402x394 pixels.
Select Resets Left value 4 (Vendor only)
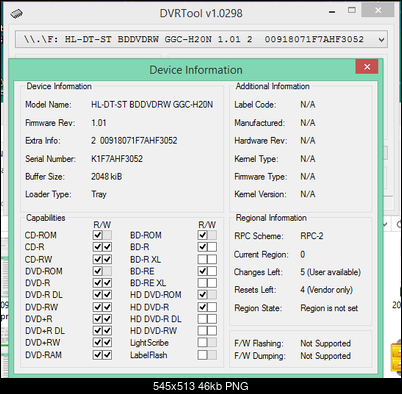click(x=326, y=290)
